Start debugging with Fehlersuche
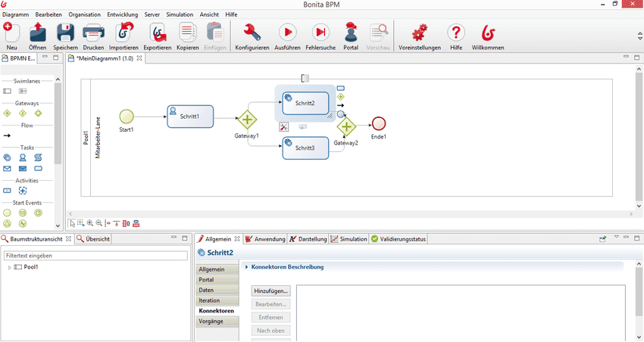Screen dimensions: 644x342 [x=320, y=33]
